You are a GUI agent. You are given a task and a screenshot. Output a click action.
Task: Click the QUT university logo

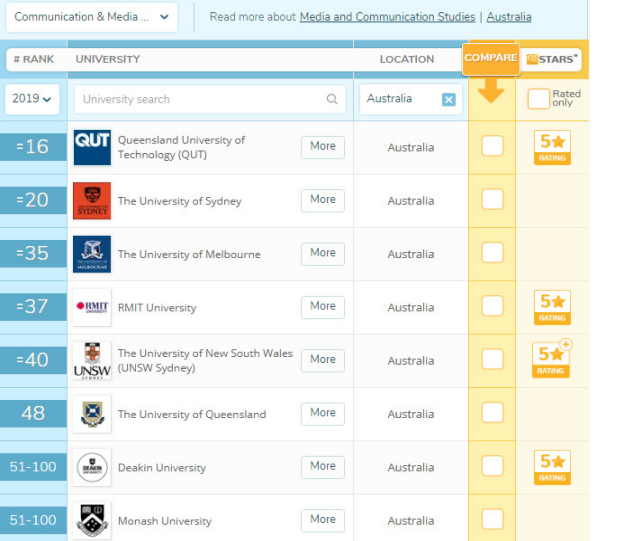[92, 148]
